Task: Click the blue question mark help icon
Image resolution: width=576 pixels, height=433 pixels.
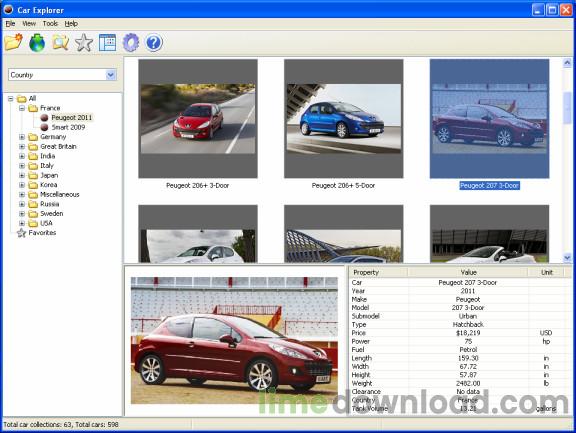Action: [154, 42]
